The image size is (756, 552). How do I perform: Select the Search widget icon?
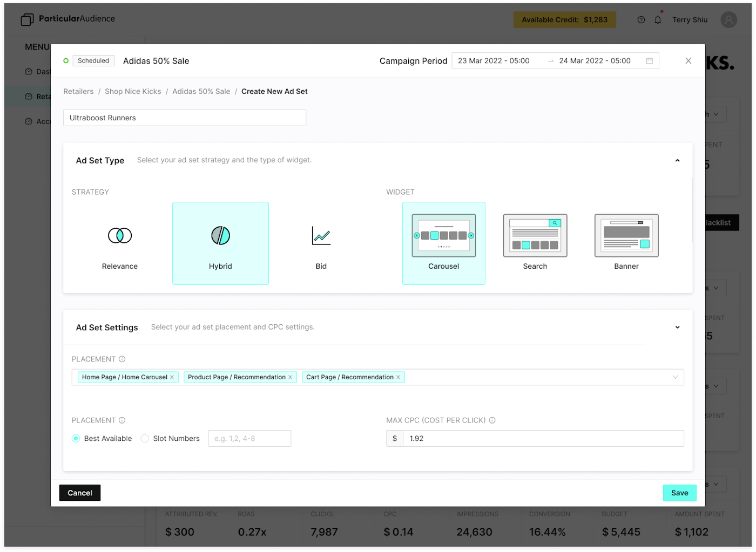coord(535,236)
